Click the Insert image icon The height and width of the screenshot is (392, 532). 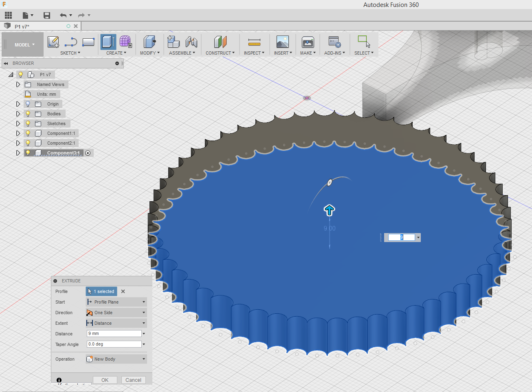282,42
